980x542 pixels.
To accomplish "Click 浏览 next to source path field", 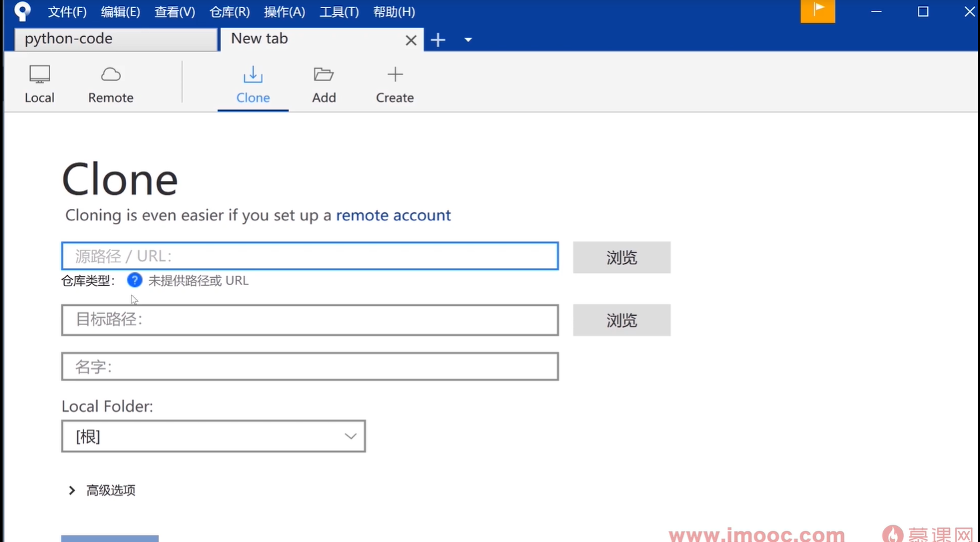I will point(622,258).
